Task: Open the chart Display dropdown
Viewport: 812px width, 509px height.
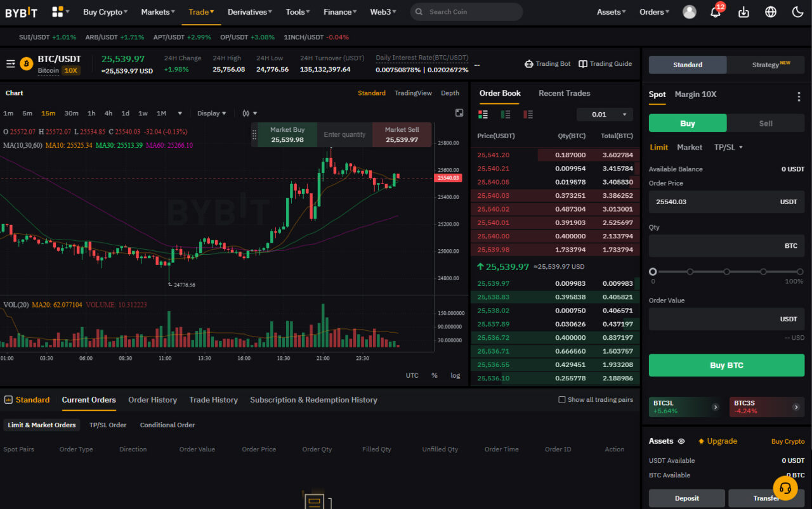Action: pyautogui.click(x=212, y=113)
